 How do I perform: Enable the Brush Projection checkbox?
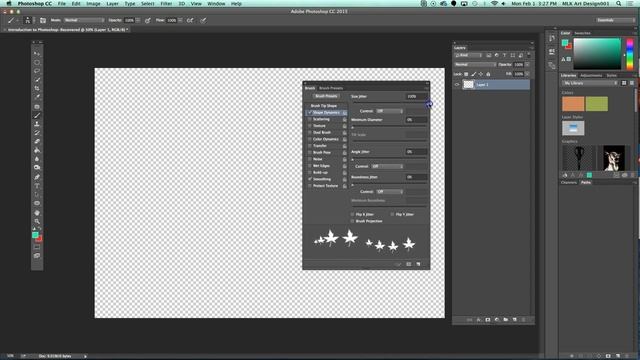[x=352, y=221]
